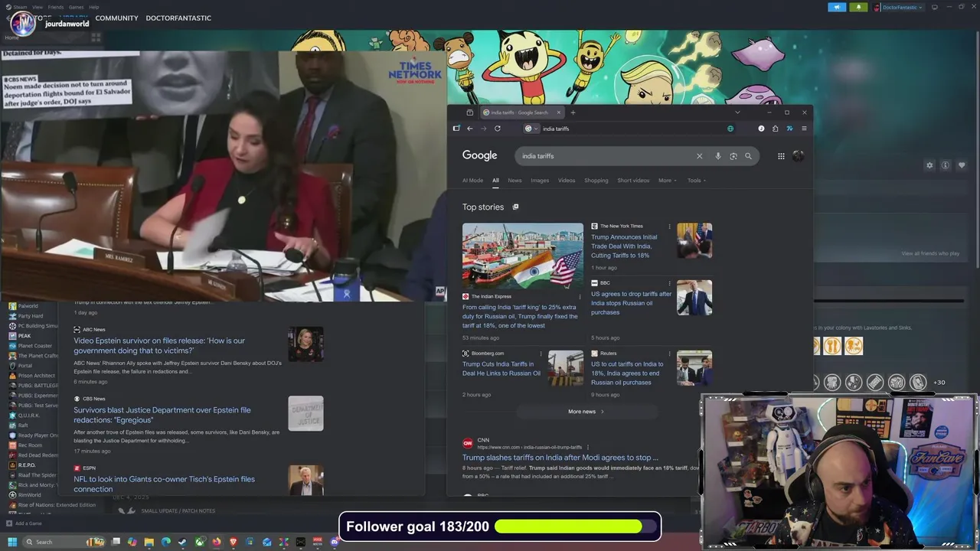The image size is (980, 551).
Task: Open Steam announcements megaphone button
Action: click(x=837, y=7)
